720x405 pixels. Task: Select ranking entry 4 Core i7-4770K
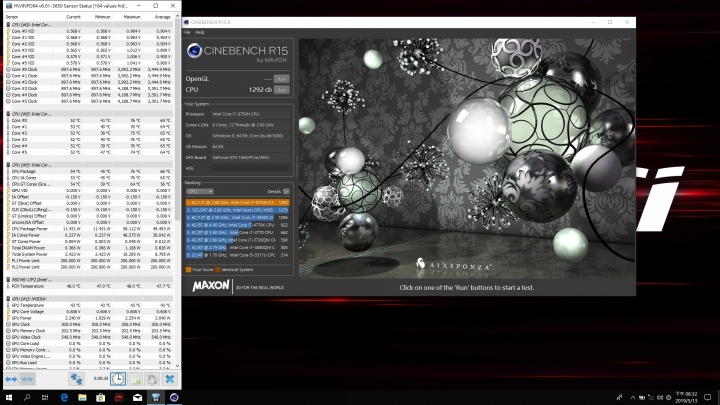click(237, 225)
